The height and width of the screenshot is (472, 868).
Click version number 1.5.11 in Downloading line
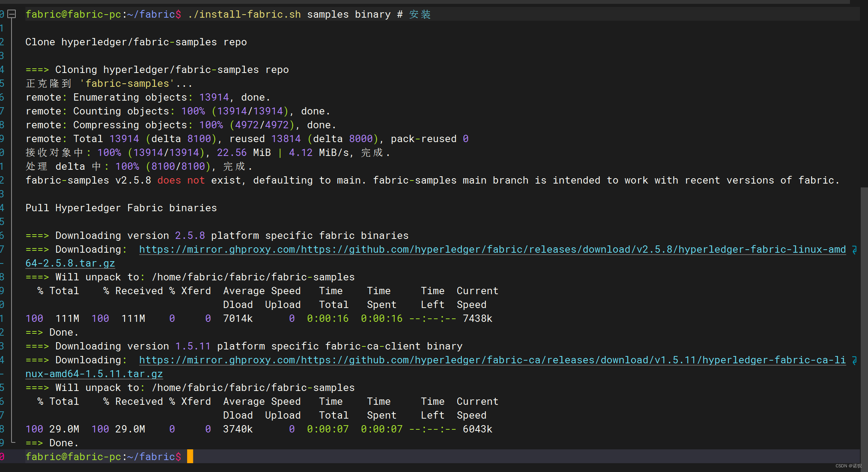click(x=193, y=346)
